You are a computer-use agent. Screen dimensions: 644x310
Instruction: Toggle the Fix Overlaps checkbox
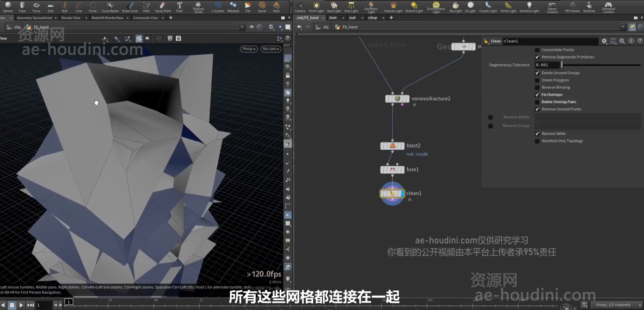(x=537, y=95)
